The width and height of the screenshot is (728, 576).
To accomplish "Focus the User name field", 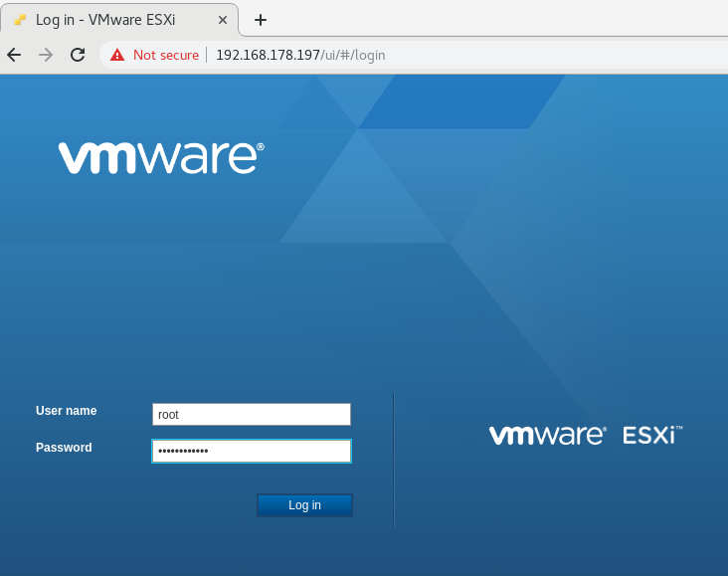I will pos(252,415).
